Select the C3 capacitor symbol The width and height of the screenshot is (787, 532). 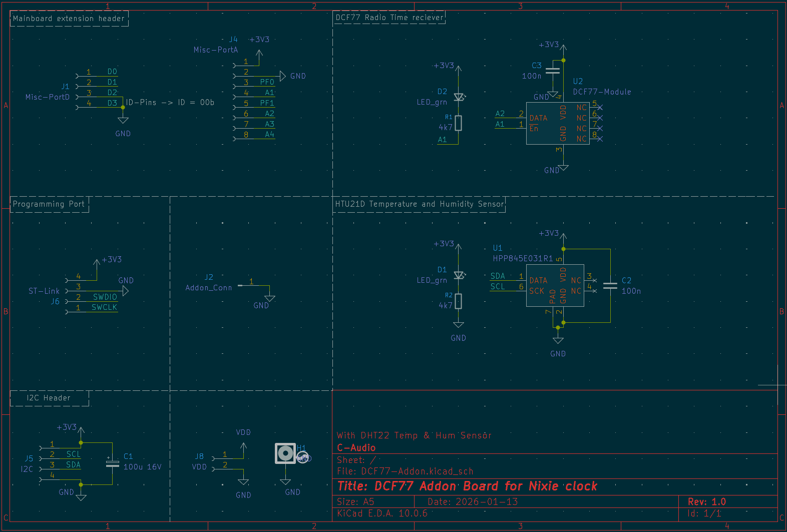point(553,71)
